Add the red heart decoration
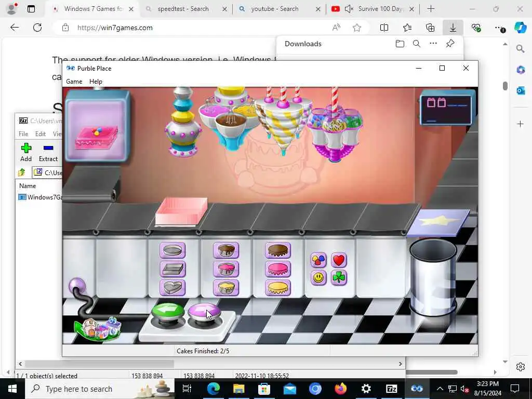 pos(339,260)
